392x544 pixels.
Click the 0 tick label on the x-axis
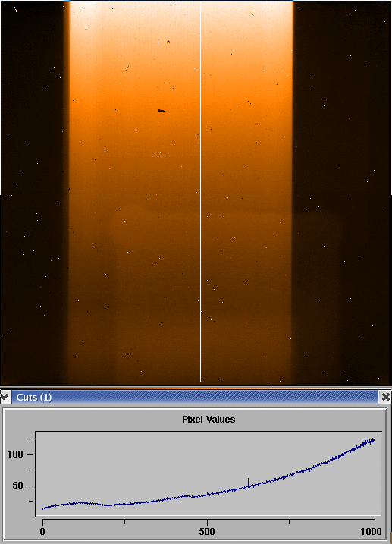click(42, 532)
